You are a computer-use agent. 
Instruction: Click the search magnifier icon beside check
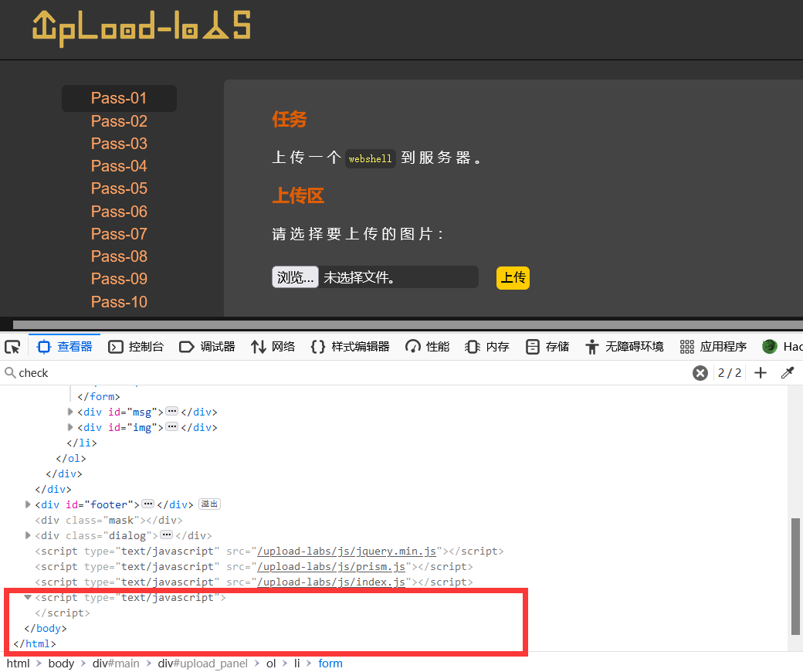click(10, 372)
